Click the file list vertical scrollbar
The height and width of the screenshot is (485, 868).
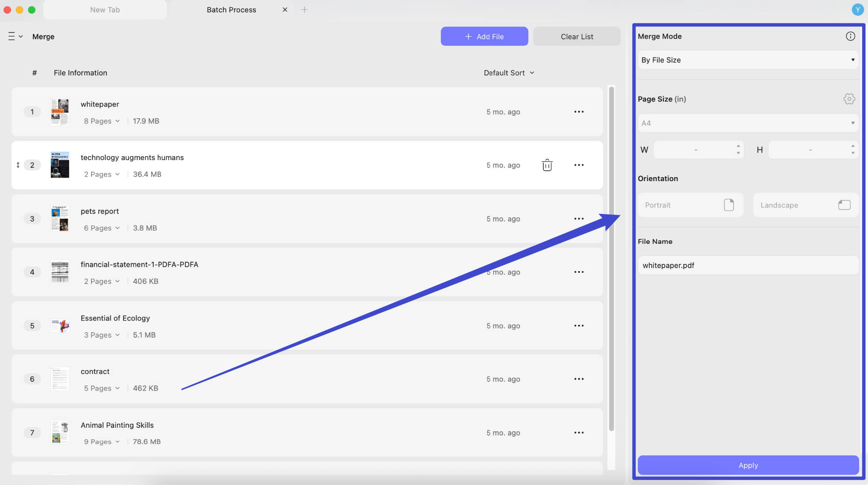611,259
